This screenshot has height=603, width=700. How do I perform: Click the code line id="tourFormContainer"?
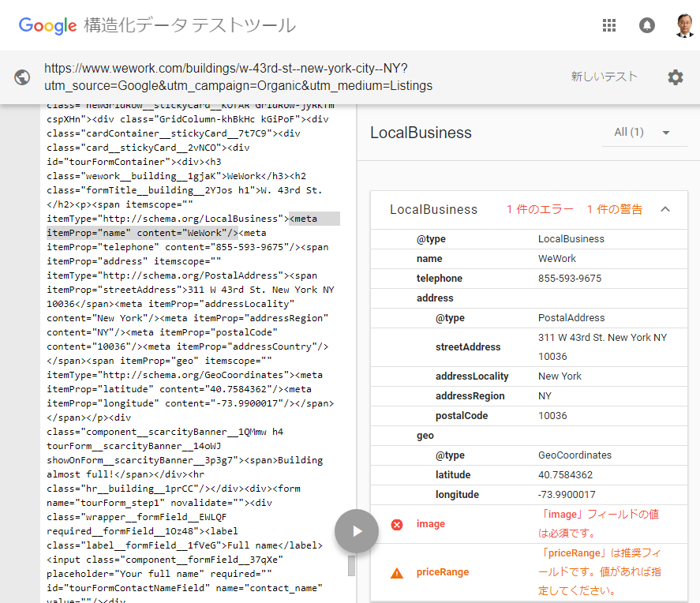pyautogui.click(x=134, y=162)
